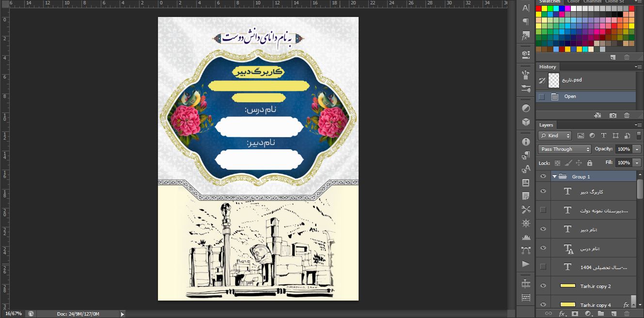This screenshot has height=318, width=644.
Task: Switch to the Channels tab
Action: click(593, 1)
